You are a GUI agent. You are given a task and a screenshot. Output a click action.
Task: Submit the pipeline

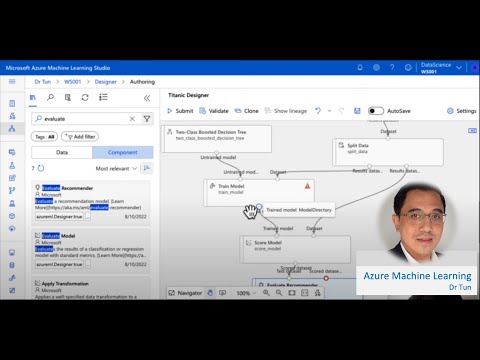pos(180,111)
